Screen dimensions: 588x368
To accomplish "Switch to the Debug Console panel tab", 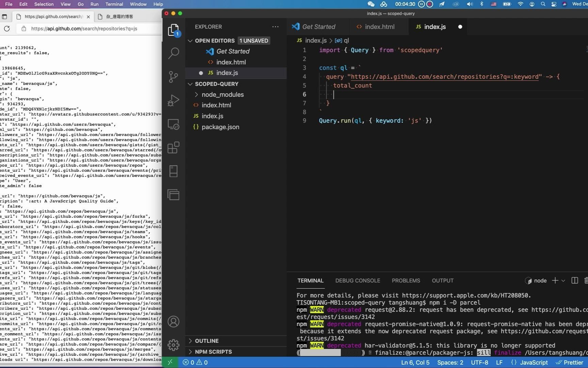I will (x=358, y=280).
